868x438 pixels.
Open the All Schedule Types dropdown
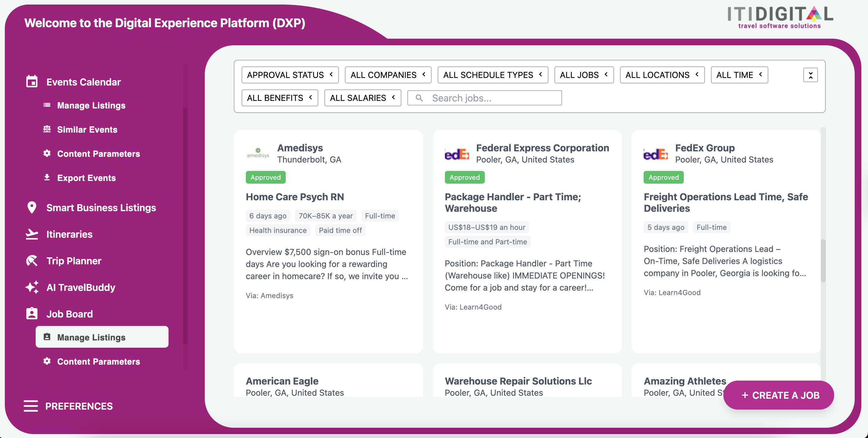(492, 75)
